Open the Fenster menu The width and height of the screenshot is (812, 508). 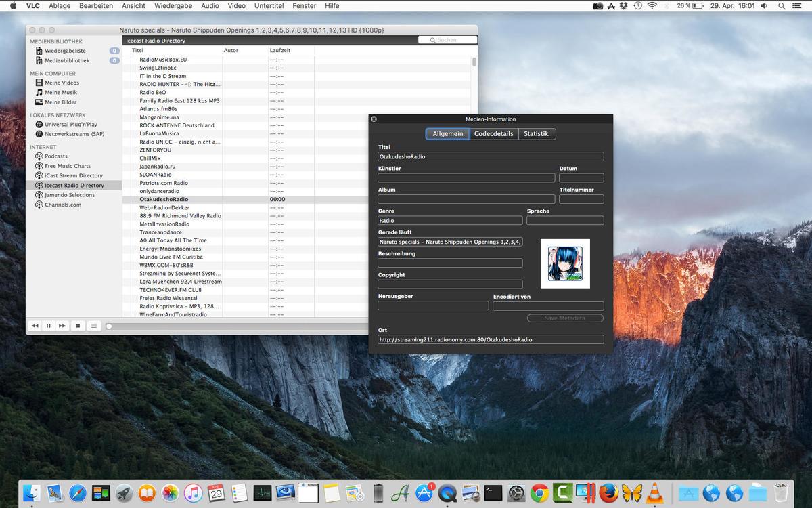[304, 5]
